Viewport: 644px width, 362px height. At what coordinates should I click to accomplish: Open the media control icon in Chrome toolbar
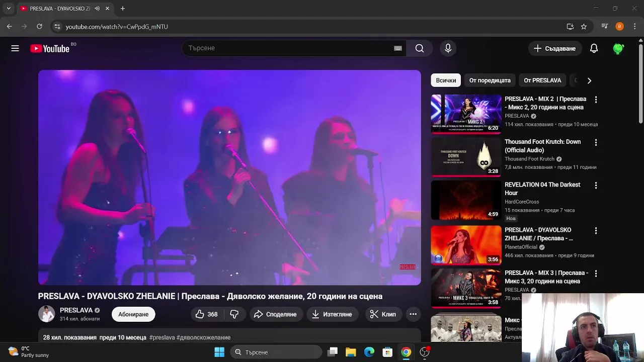(x=605, y=27)
